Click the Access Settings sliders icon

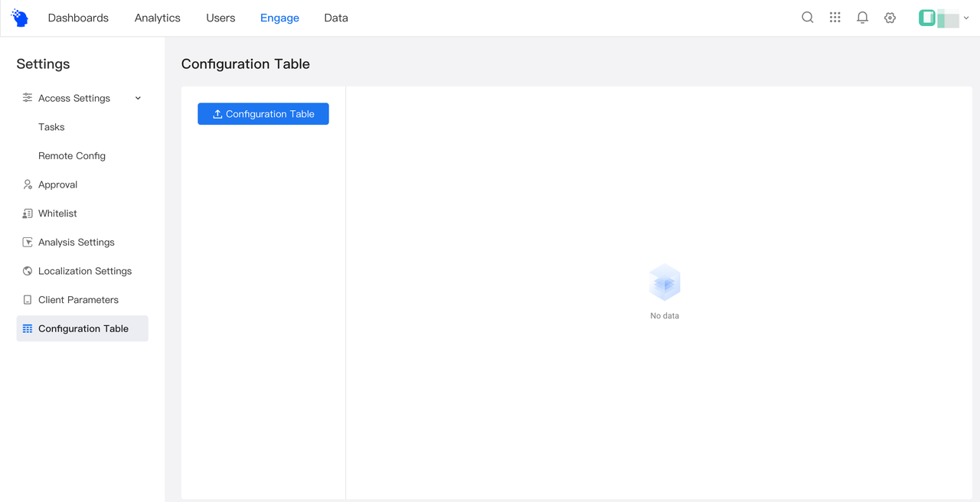(x=28, y=98)
